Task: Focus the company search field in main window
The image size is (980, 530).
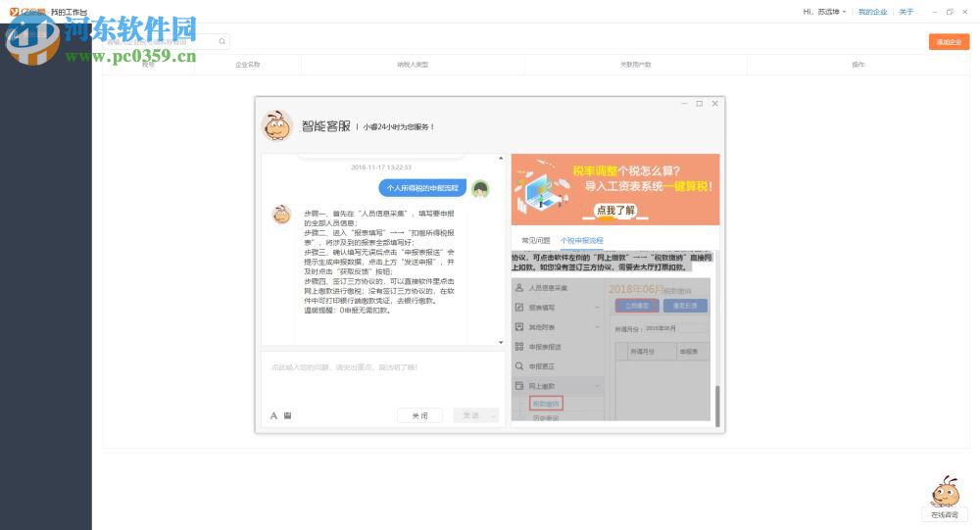Action: click(166, 41)
